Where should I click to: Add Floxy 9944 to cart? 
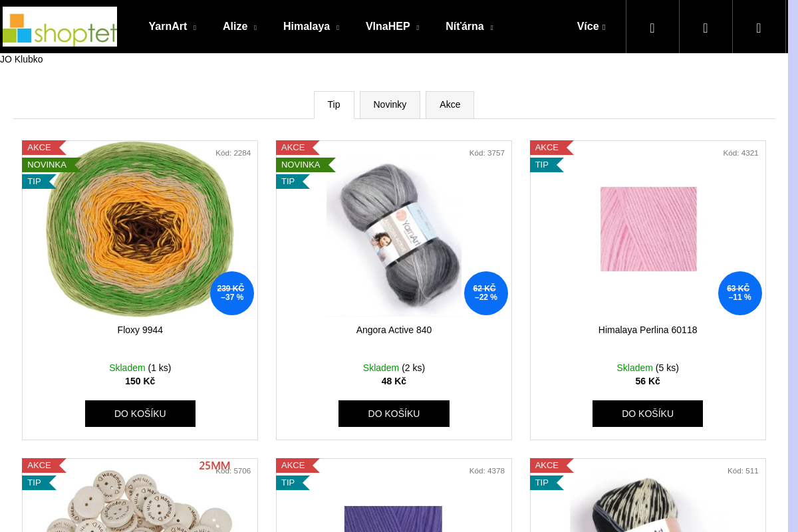click(x=140, y=414)
